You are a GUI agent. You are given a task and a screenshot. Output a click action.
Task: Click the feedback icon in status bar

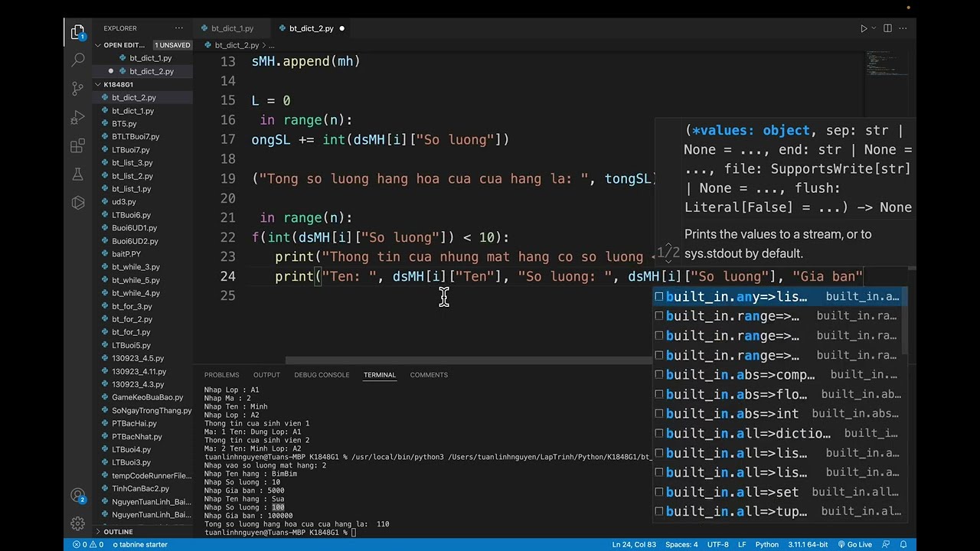click(x=885, y=545)
